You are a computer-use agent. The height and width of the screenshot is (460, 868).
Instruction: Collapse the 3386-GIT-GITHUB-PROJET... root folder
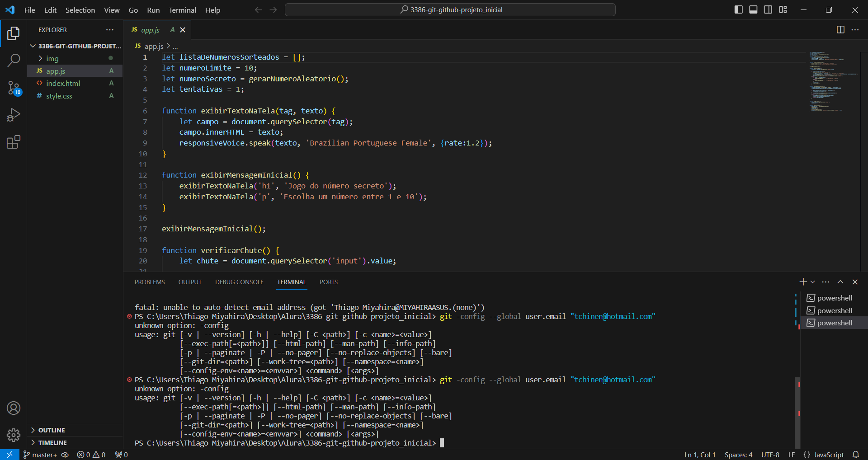[75, 46]
